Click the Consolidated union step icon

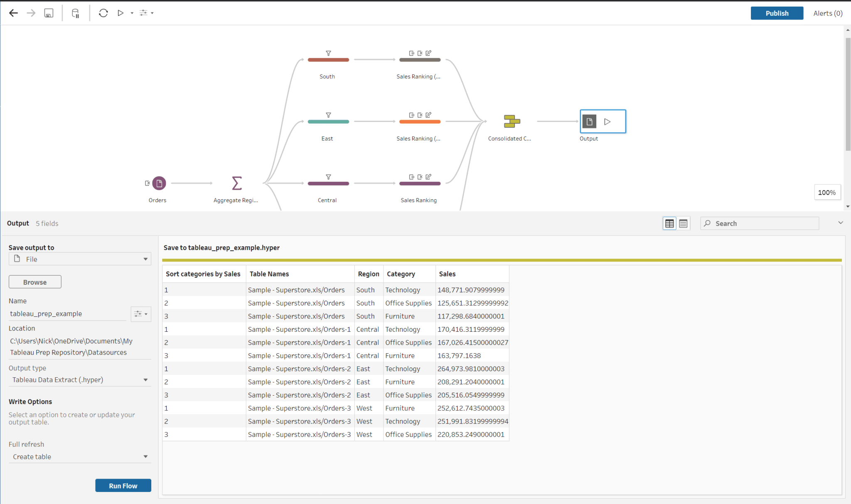coord(512,122)
